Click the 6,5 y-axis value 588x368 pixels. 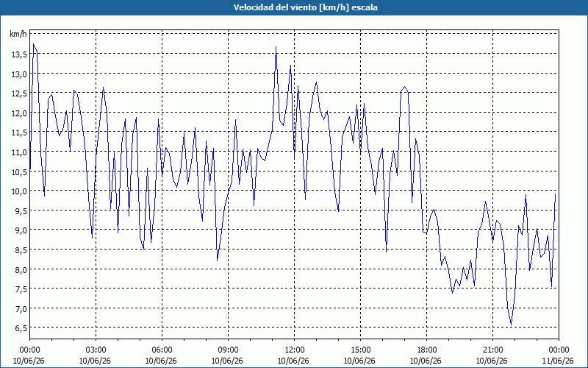click(x=21, y=328)
